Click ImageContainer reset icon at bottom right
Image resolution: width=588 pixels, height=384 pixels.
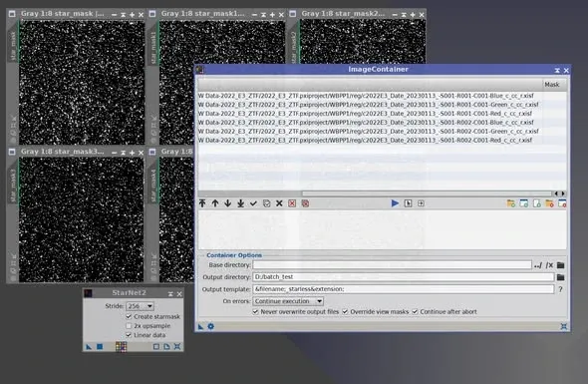(564, 326)
